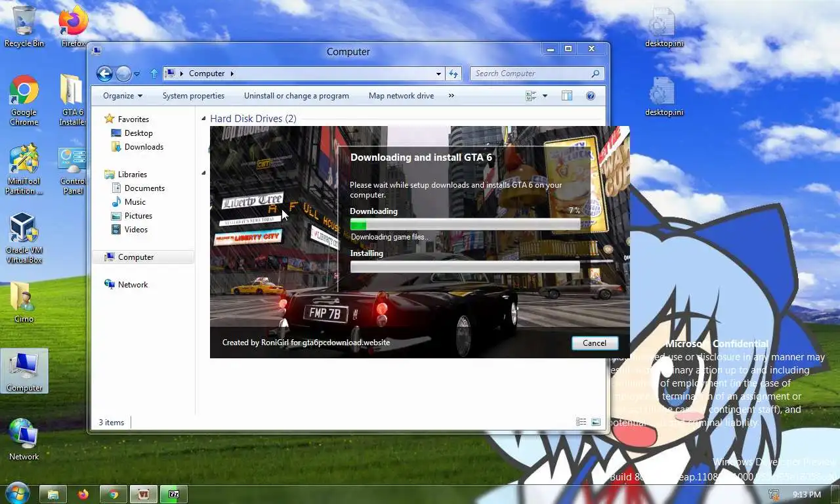Select the GTA 6 Installer folder icon
This screenshot has height=504, width=840.
point(72,100)
